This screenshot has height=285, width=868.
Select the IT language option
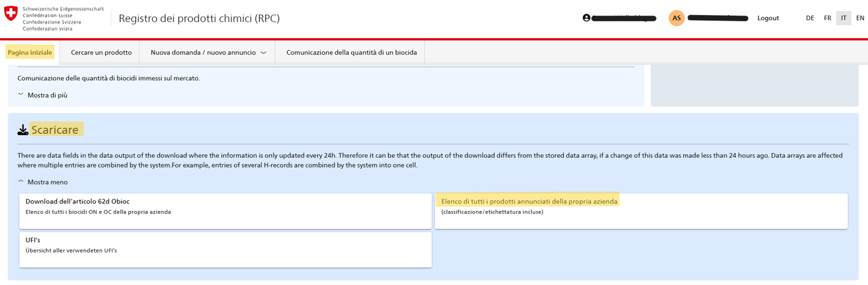point(844,18)
